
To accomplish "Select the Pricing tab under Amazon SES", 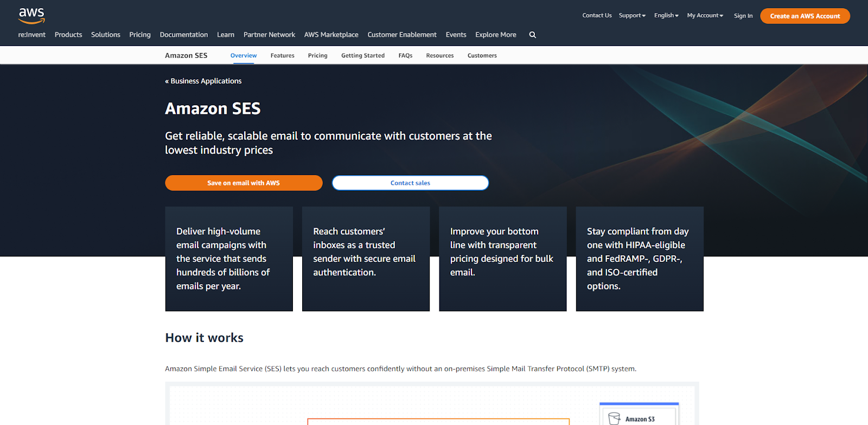I will [x=317, y=55].
